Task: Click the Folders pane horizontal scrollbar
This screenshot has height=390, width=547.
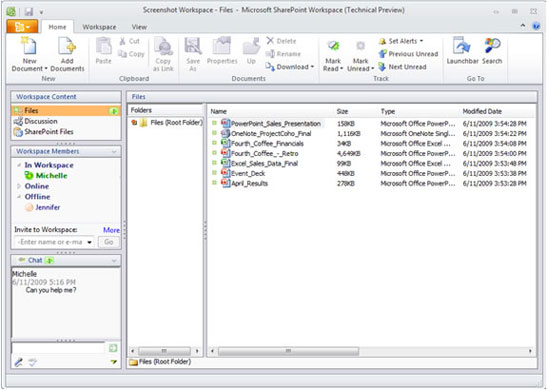Action: click(164, 351)
